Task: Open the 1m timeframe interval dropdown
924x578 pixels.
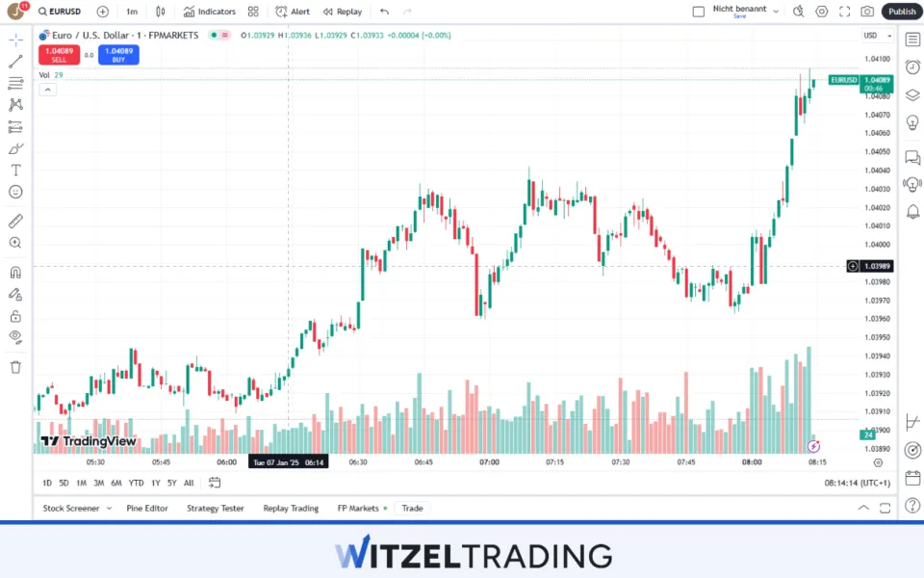Action: pyautogui.click(x=132, y=12)
